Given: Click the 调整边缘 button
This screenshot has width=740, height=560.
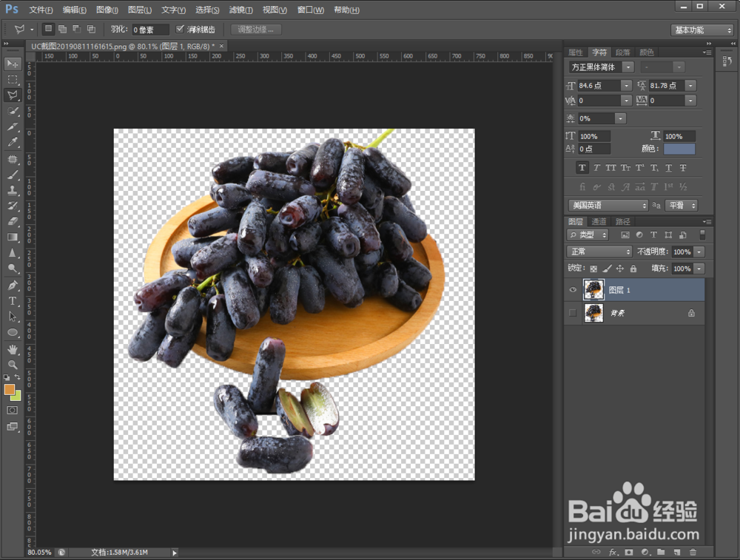Looking at the screenshot, I should point(256,30).
